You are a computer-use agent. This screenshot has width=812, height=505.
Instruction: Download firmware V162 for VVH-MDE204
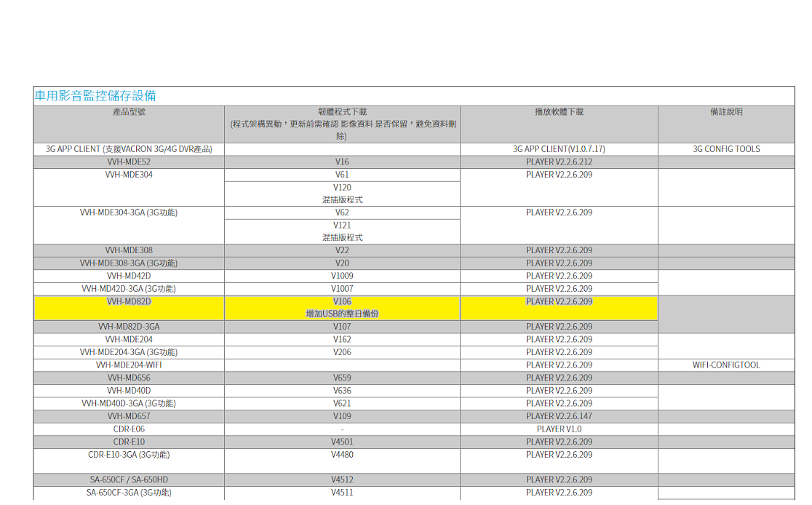tap(342, 340)
